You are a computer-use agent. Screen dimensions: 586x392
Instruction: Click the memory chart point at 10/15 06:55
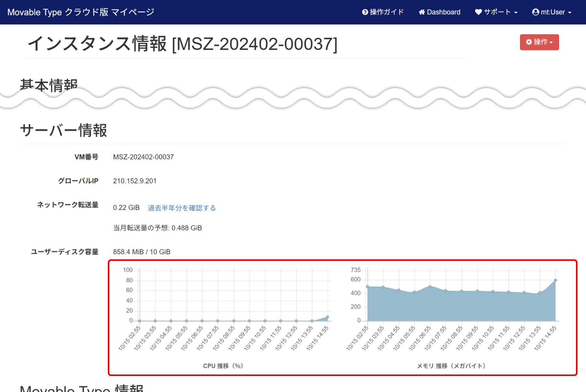tap(430, 287)
